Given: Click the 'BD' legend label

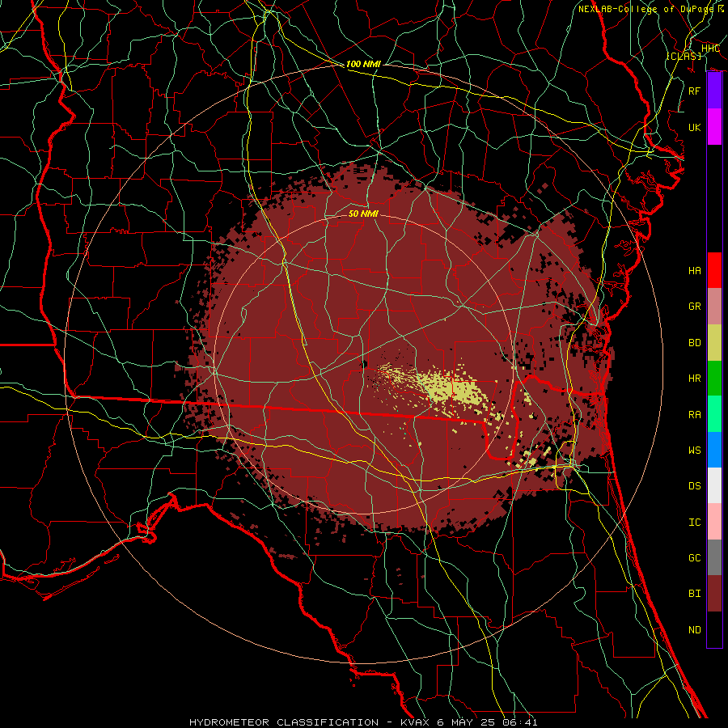Looking at the screenshot, I should click(x=694, y=343).
